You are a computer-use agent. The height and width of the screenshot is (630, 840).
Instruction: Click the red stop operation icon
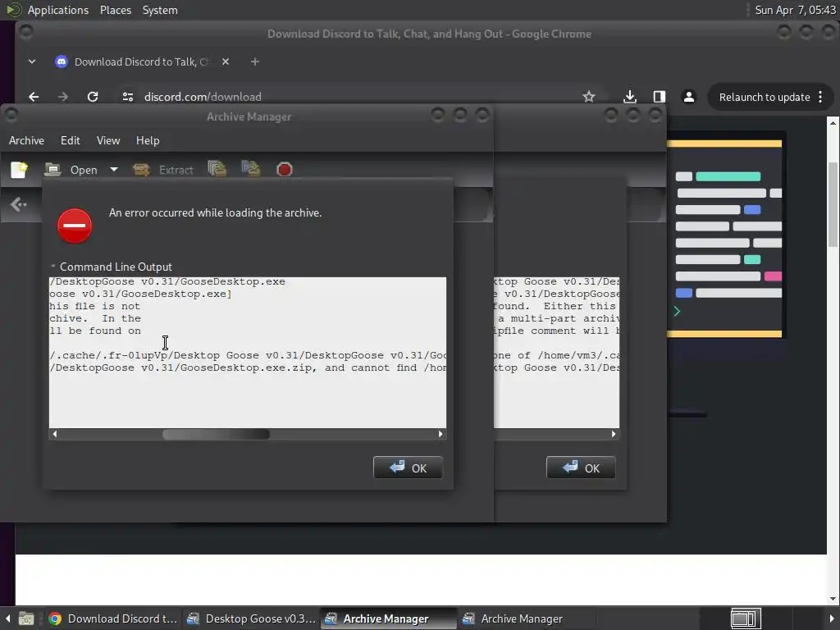285,169
